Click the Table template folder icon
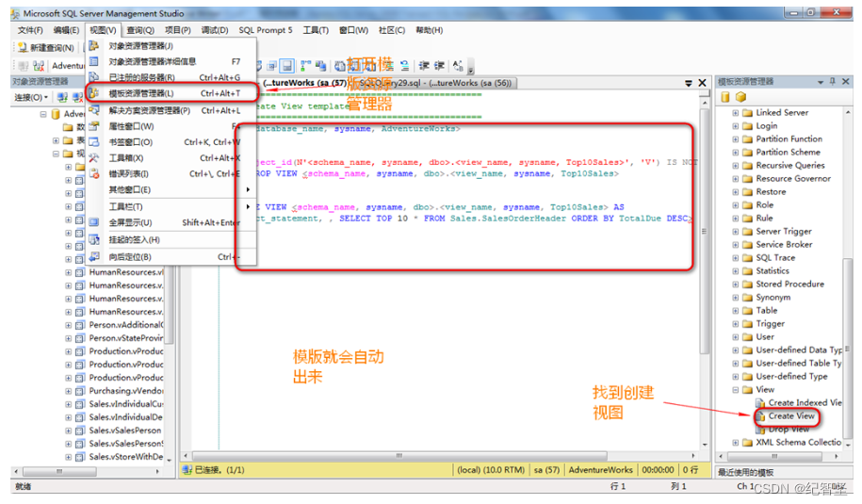The image size is (862, 504). [x=748, y=311]
